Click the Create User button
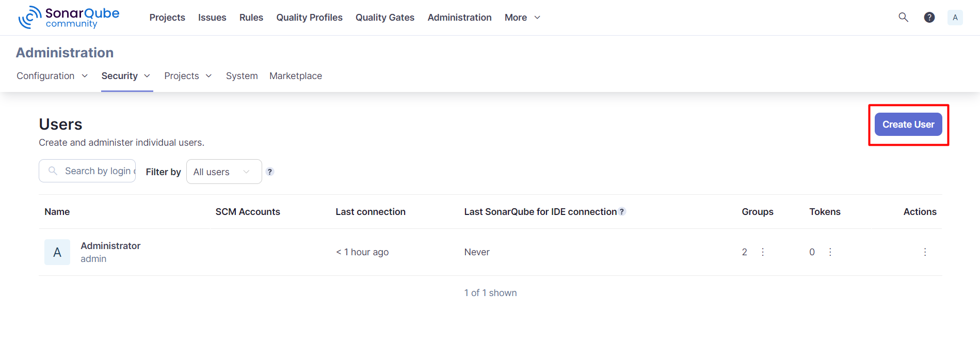Screen dimensions: 980x340 pyautogui.click(x=908, y=124)
